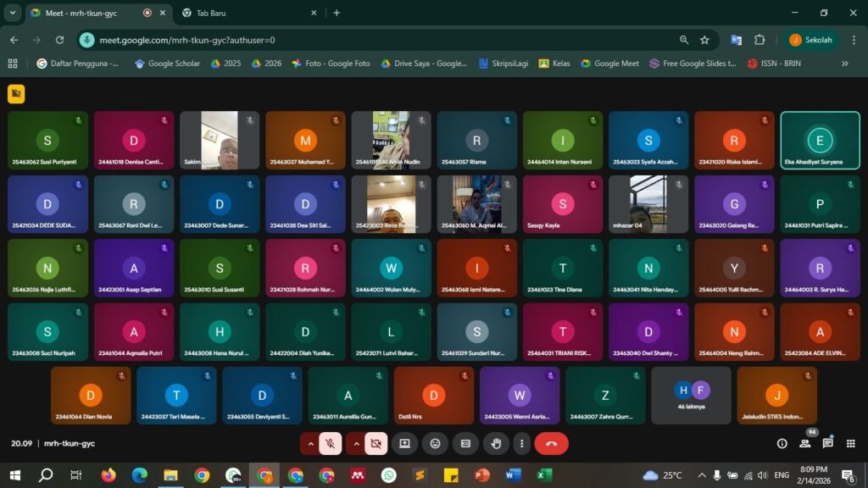
Task: Start screen sharing with present button
Action: click(x=404, y=443)
